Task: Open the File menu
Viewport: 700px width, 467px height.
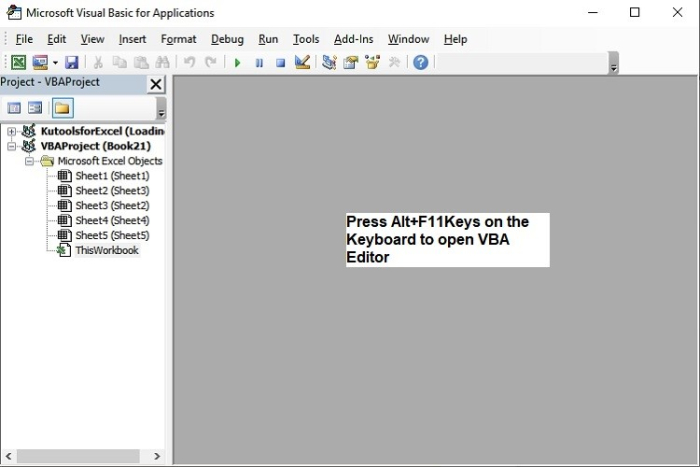Action: (24, 39)
